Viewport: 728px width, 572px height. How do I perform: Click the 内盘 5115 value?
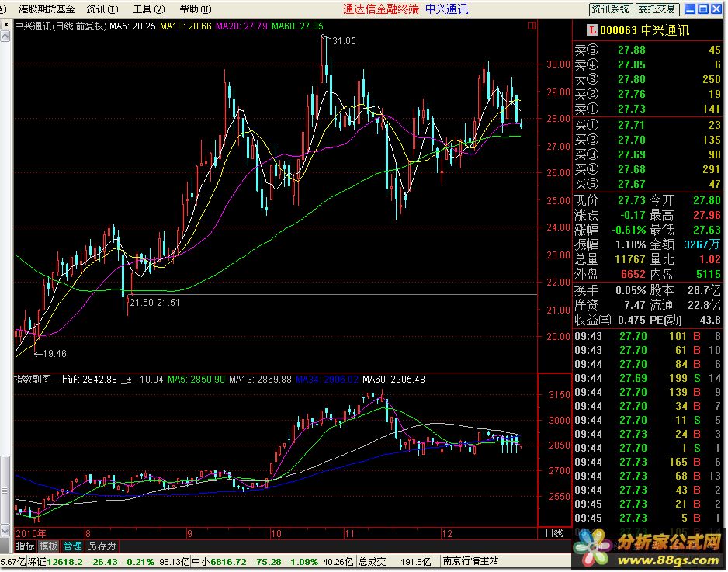(708, 275)
